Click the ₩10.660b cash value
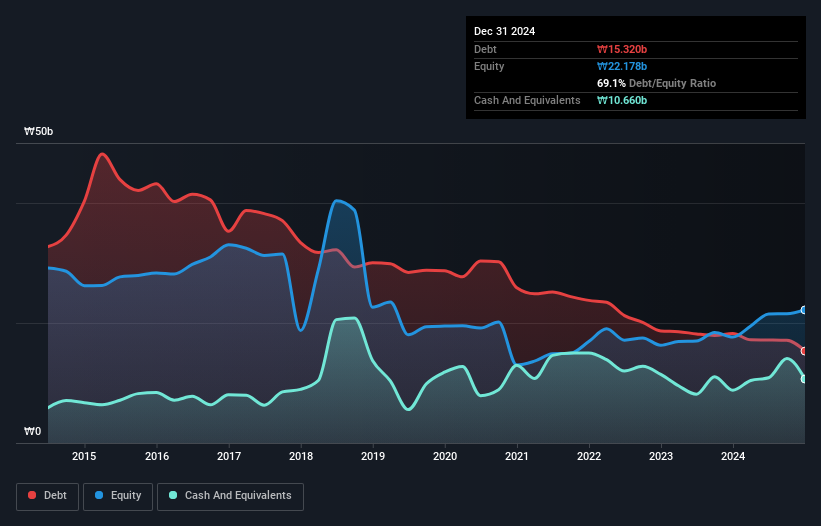821x526 pixels. point(622,100)
